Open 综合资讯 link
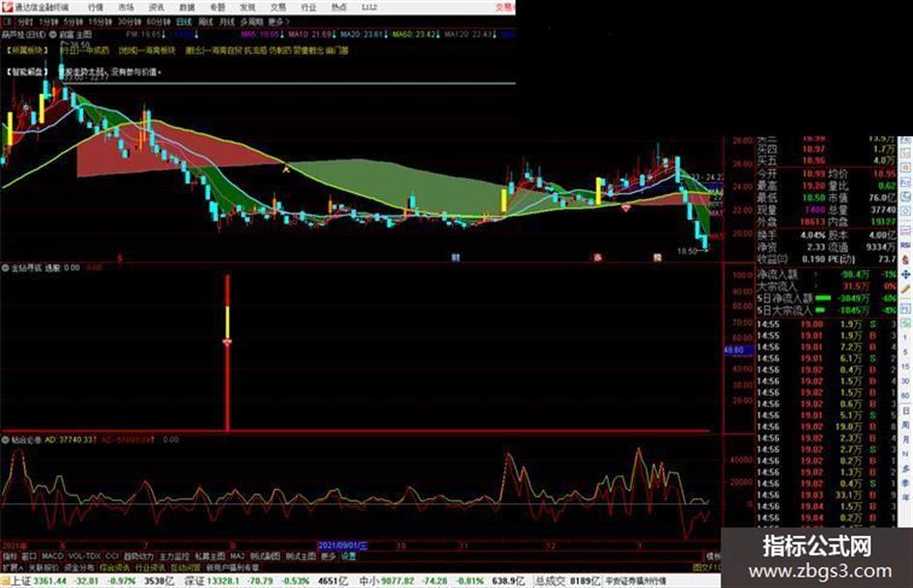Viewport: 913px width, 588px height. pos(115,567)
